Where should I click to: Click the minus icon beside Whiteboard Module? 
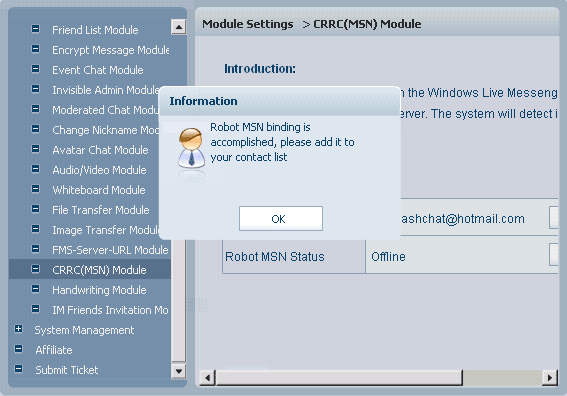pyautogui.click(x=35, y=189)
